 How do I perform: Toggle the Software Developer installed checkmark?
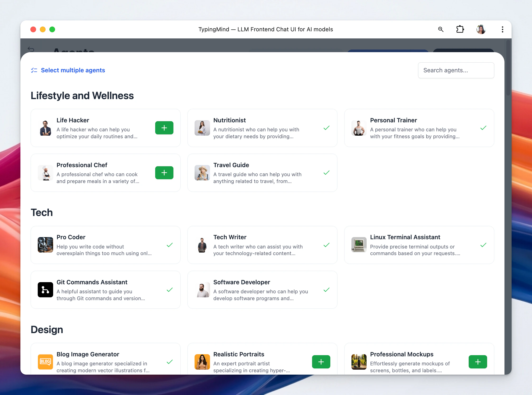coord(327,290)
